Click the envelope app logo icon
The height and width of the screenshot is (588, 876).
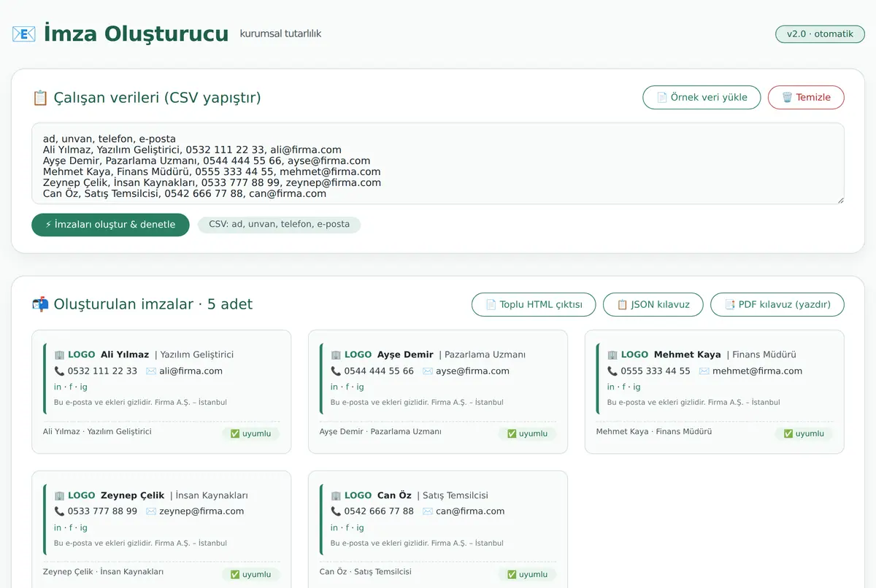23,34
